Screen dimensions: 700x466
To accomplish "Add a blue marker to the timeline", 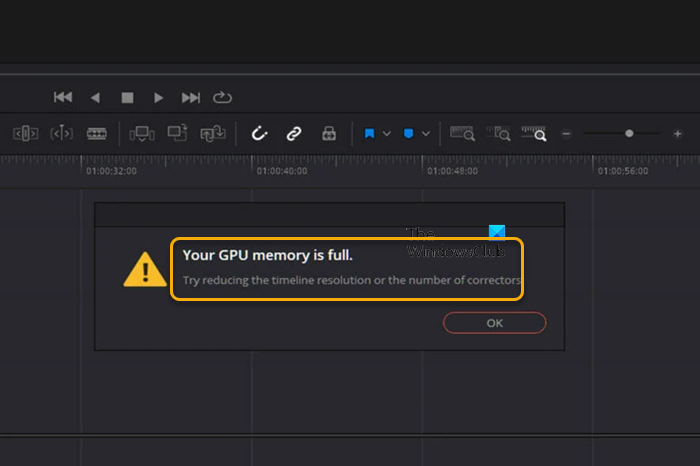I will pyautogui.click(x=408, y=133).
